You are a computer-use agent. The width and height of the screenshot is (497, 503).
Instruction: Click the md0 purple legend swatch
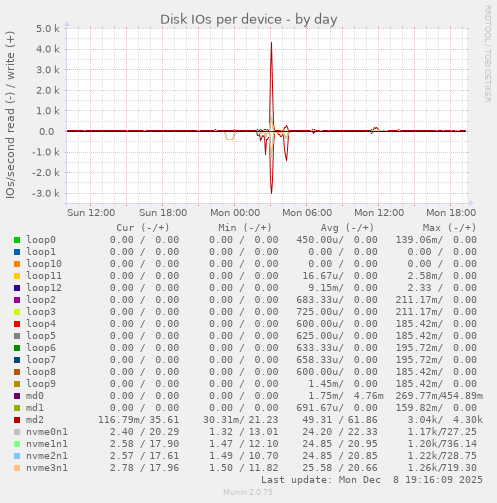(x=17, y=396)
